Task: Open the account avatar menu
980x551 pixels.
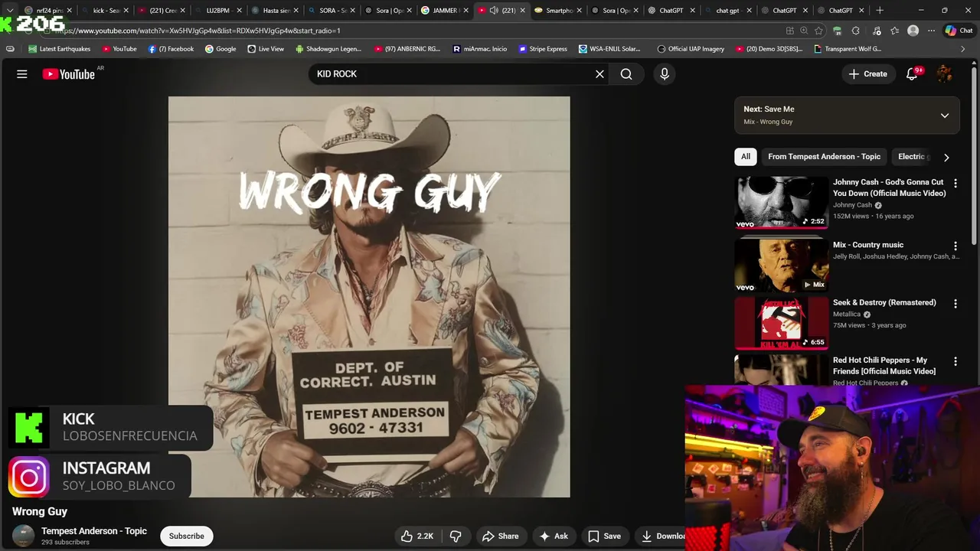Action: click(x=945, y=74)
